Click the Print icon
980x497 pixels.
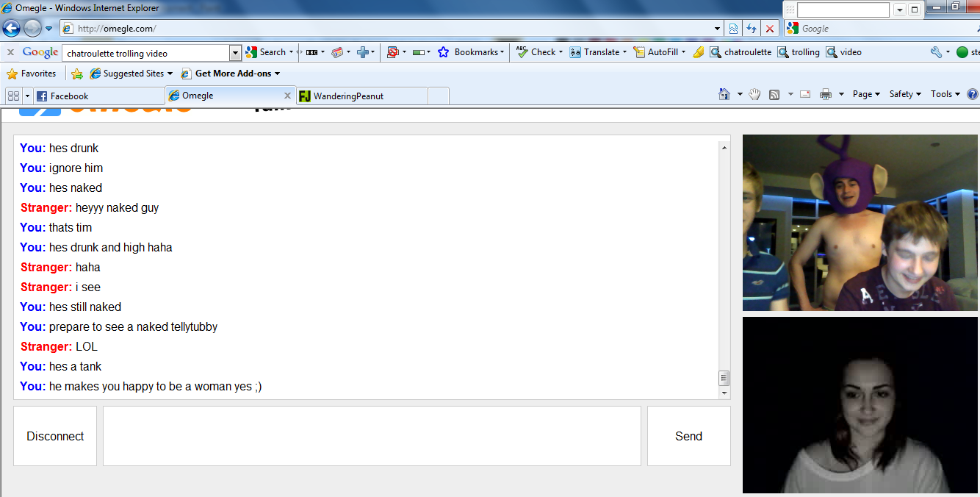coord(826,94)
